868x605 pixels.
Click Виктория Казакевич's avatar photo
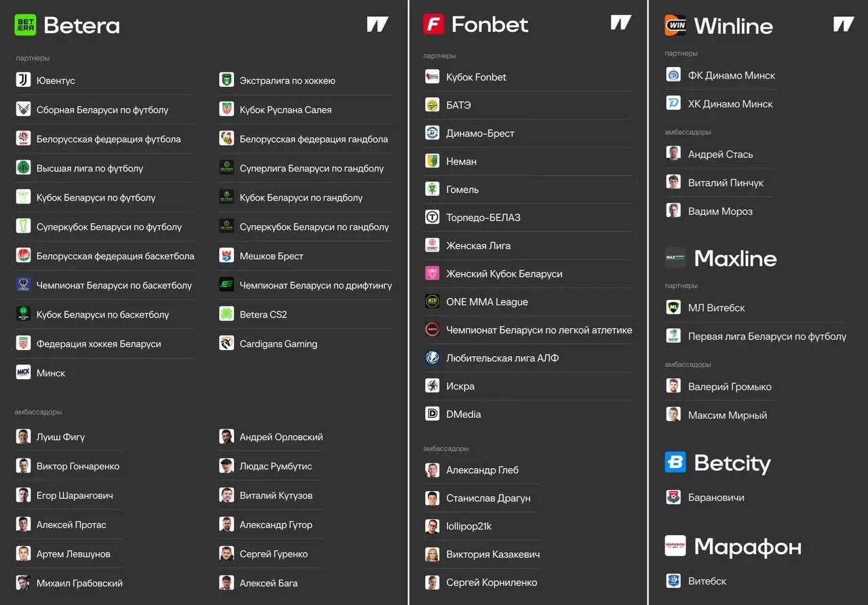[x=433, y=554]
